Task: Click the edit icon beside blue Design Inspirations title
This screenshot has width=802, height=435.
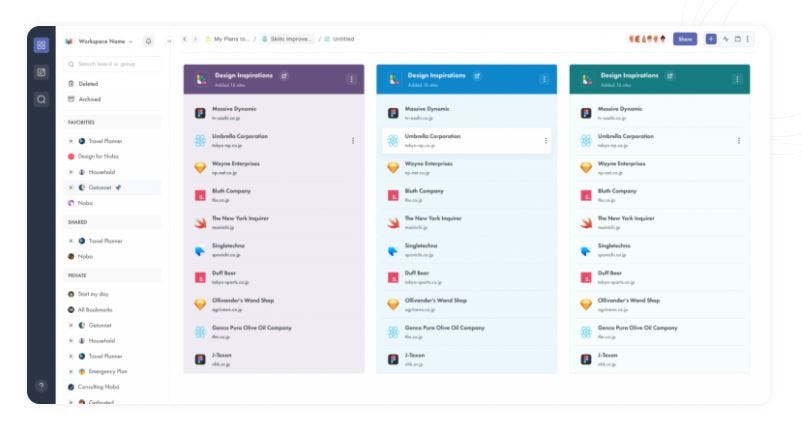Action: coord(477,76)
